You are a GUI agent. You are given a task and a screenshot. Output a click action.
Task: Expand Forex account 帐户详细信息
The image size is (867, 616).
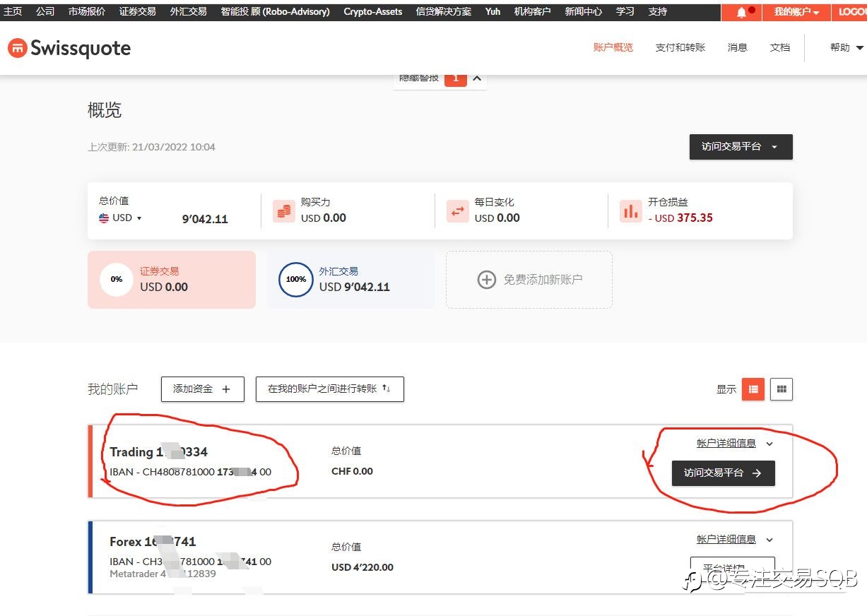(x=736, y=540)
